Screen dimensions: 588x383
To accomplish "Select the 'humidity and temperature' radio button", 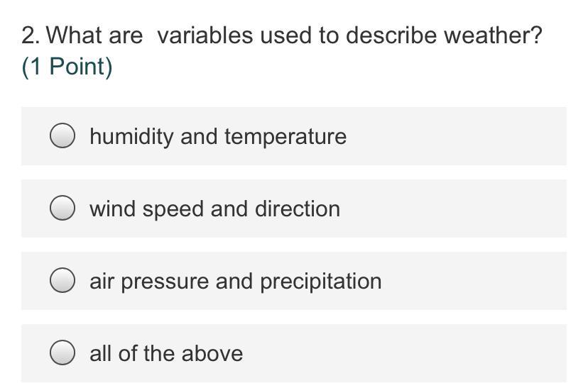I will (x=62, y=136).
